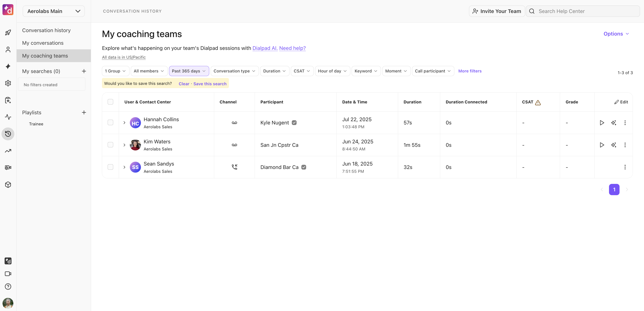Open the Keyword filter dropdown

[x=366, y=71]
